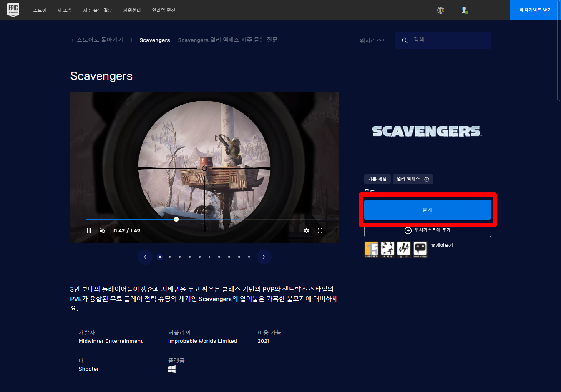Switch trailer to fullscreen
Viewport: 561px width, 392px height.
coord(320,230)
